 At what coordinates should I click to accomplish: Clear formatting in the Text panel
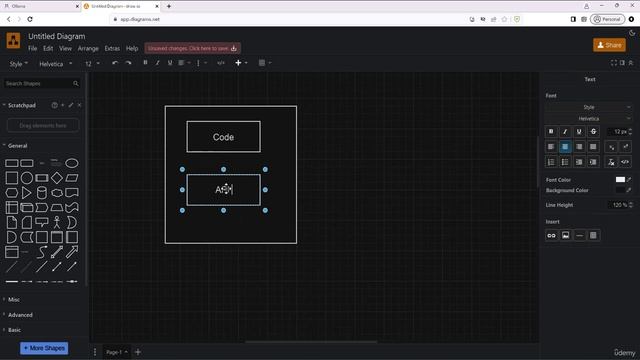(x=611, y=162)
